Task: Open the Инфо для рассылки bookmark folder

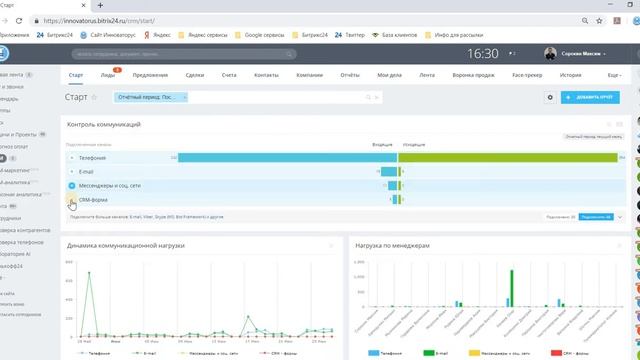Action: pos(454,35)
